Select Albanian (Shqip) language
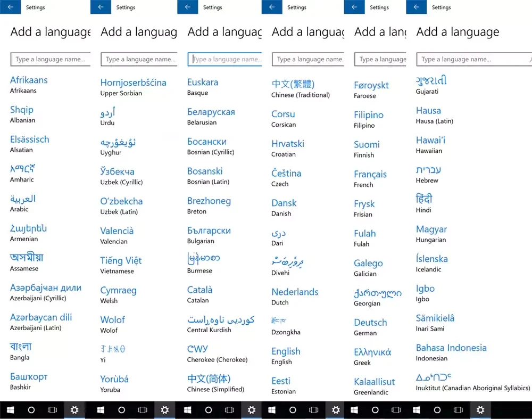 pyautogui.click(x=23, y=114)
